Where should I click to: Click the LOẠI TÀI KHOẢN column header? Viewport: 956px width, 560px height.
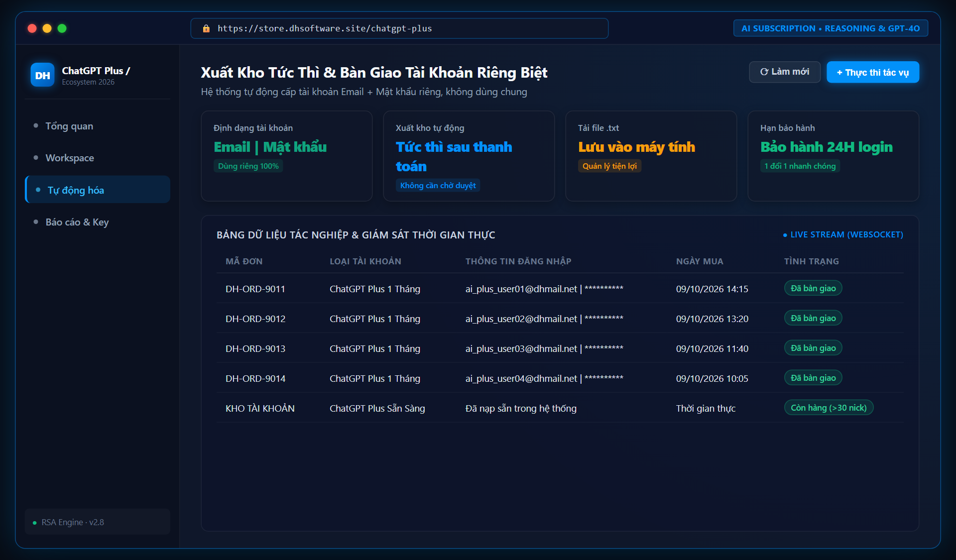coord(365,261)
